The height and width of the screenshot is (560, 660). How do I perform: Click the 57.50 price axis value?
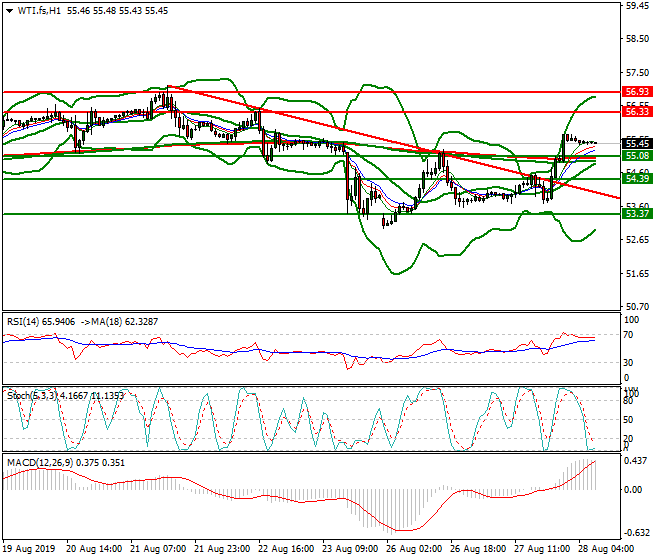pos(637,73)
